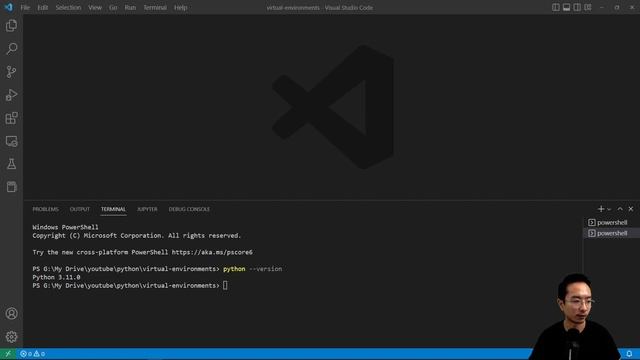Image resolution: width=640 pixels, height=360 pixels.
Task: Open the Run and Debug view
Action: point(11,95)
